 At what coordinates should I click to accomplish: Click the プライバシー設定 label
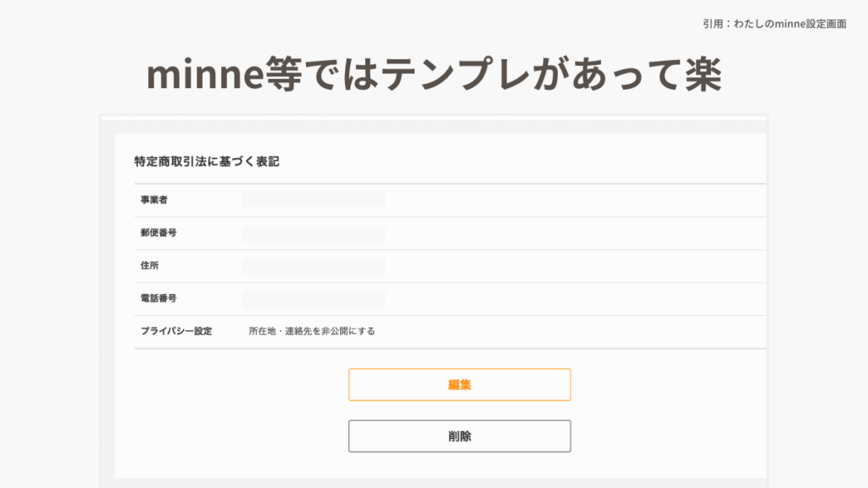click(176, 331)
